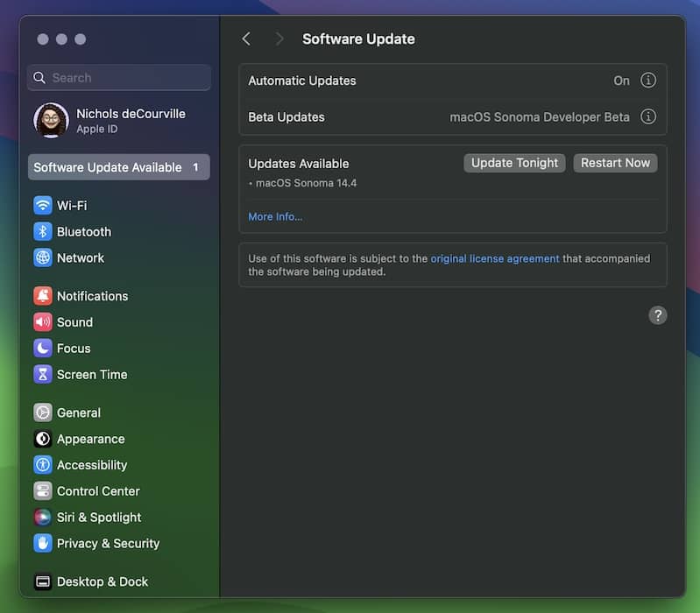This screenshot has width=700, height=613.
Task: Go back using the left chevron
Action: [246, 39]
